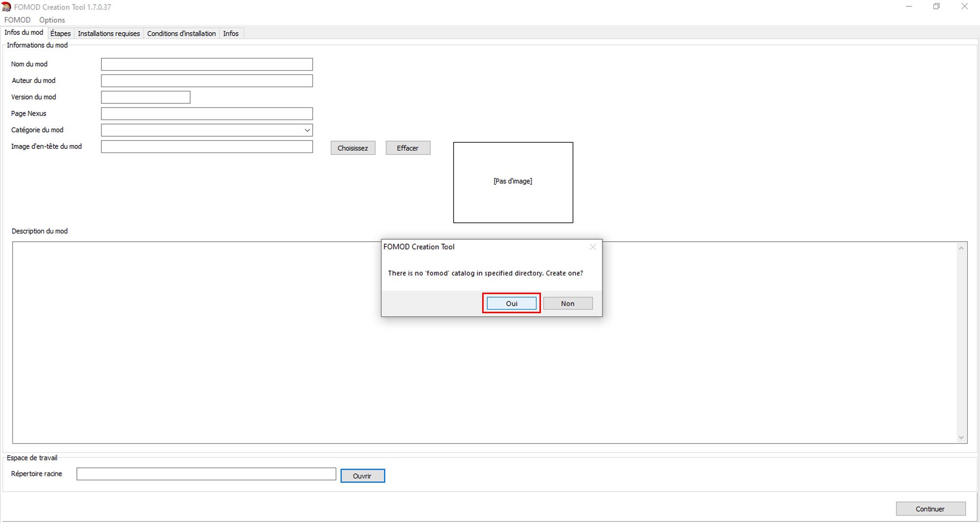This screenshot has height=523, width=980.
Task: Focus the Version du mod field
Action: [x=146, y=97]
